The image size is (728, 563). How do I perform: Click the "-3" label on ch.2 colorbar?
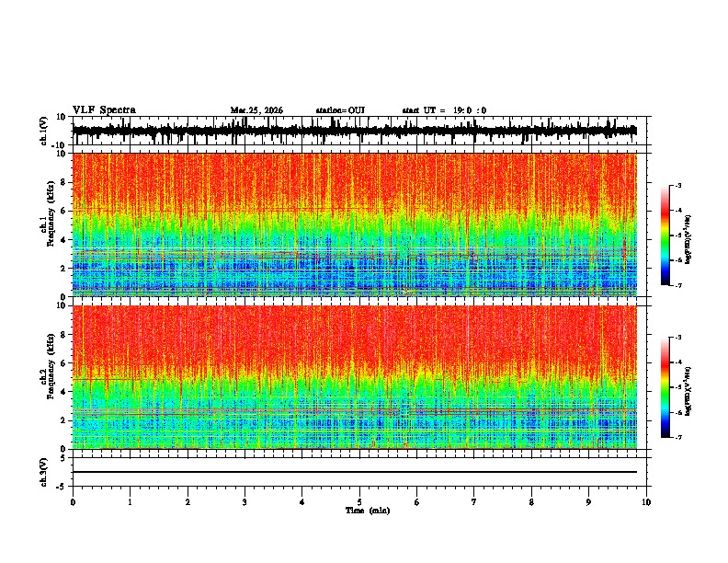pos(677,338)
